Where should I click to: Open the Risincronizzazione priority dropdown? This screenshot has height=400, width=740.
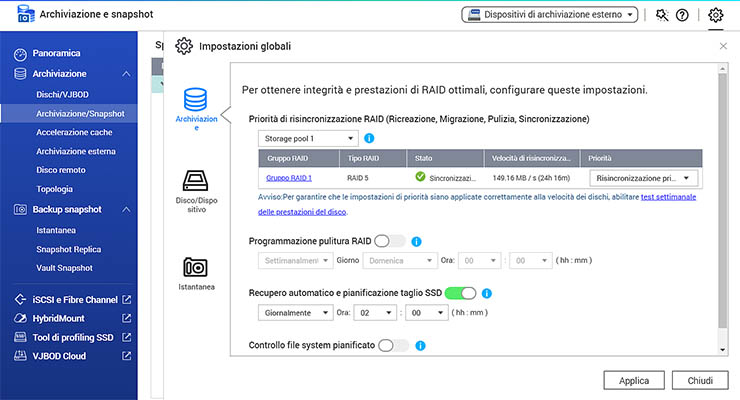pos(642,178)
